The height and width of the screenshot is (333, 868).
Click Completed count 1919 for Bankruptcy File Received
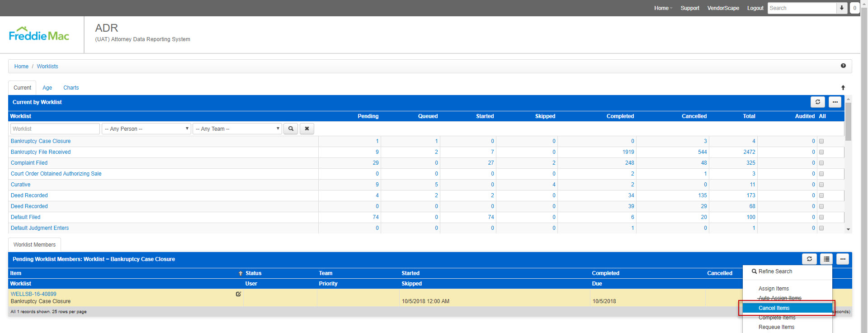coord(628,152)
